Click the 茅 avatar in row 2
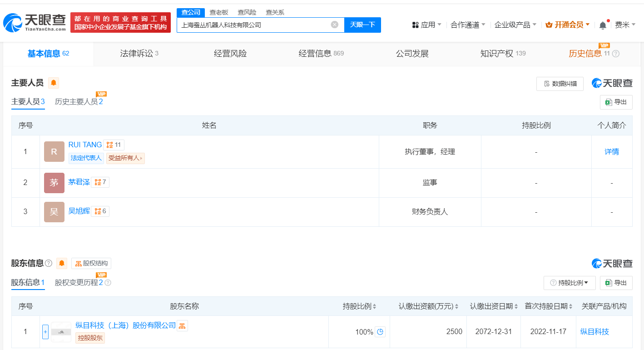 [54, 183]
